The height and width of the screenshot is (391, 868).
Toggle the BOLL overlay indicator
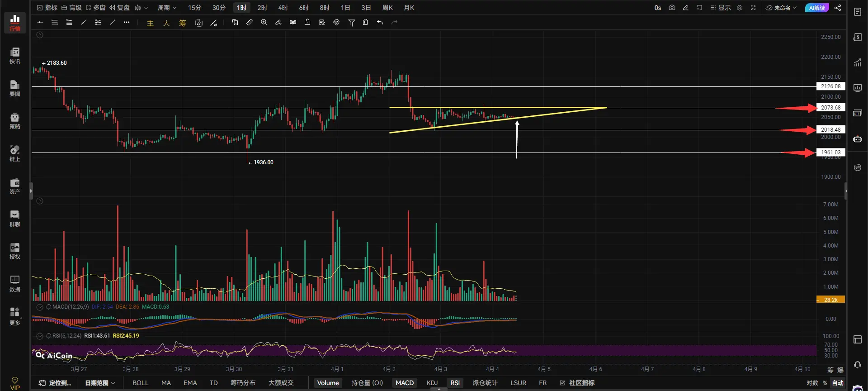(140, 383)
